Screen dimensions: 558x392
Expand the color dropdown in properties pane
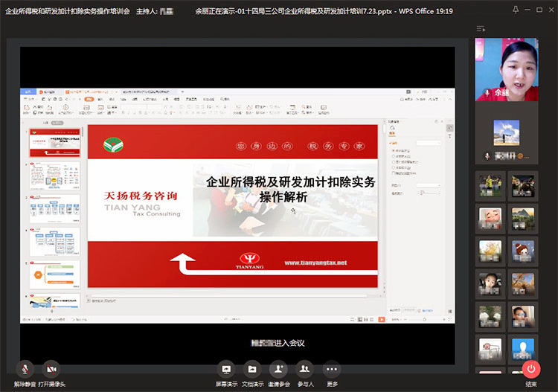pos(428,185)
